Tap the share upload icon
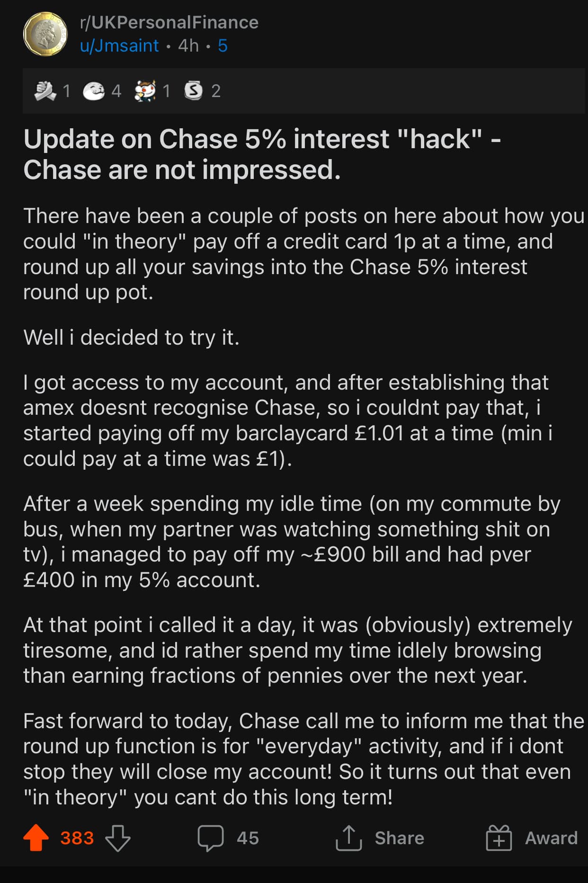Screen dimensions: 588x883 349,838
